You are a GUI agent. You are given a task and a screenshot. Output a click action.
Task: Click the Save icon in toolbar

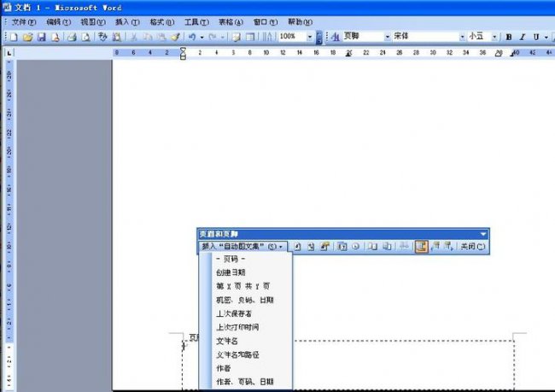click(x=41, y=38)
